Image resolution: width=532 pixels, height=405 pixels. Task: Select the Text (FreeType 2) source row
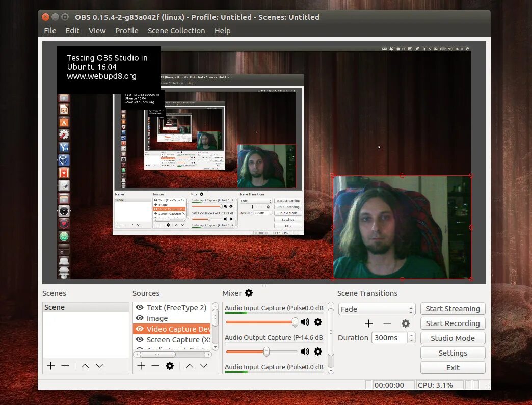click(x=172, y=307)
